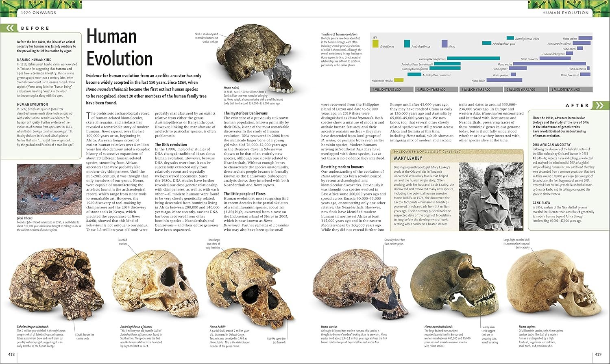The width and height of the screenshot is (610, 364).
Task: Click the teal Australopithecus key swatch
Action: pos(407,43)
